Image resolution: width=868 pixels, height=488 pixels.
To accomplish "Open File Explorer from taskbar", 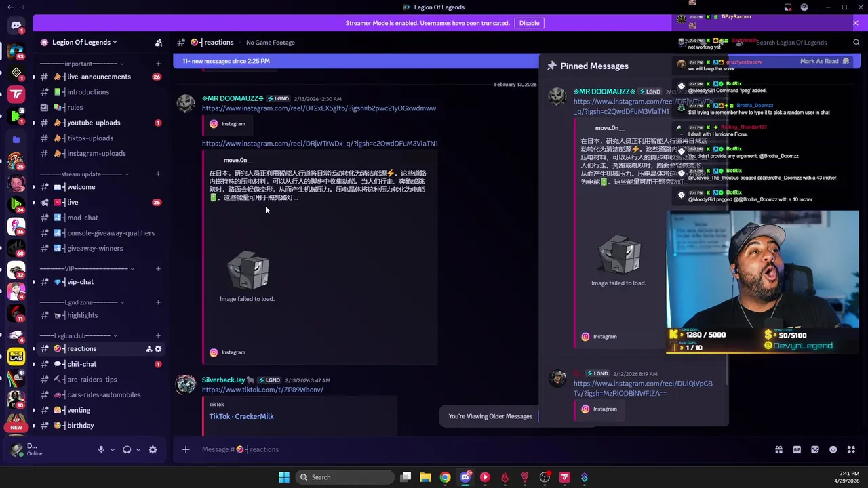I will (x=425, y=477).
